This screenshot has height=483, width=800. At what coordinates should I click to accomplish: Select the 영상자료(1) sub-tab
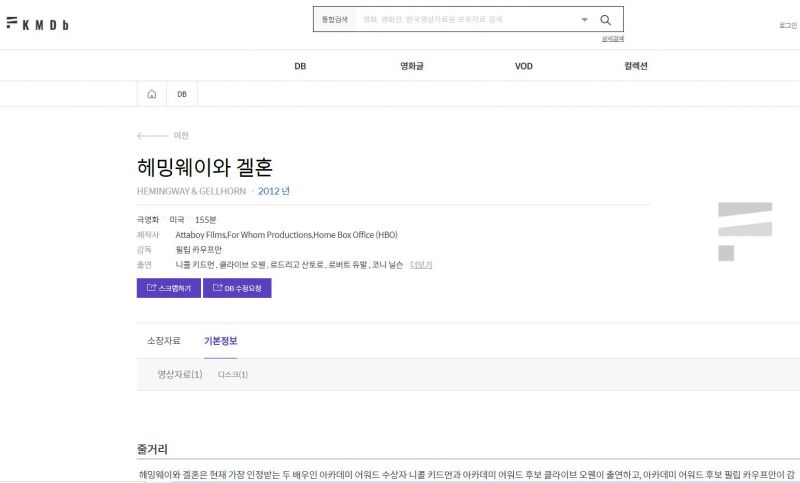(x=180, y=374)
